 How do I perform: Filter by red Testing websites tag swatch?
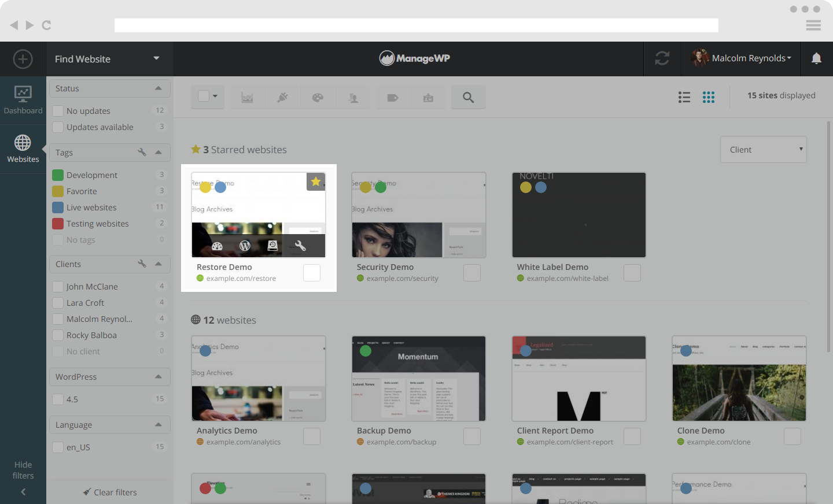click(x=58, y=224)
